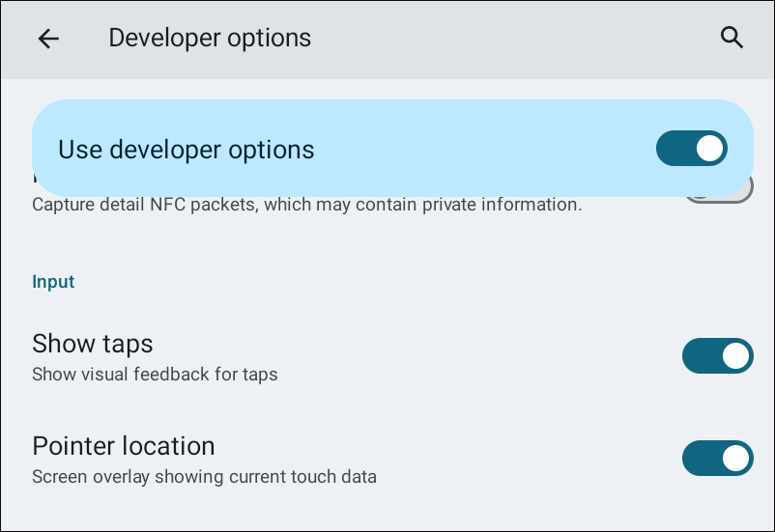This screenshot has width=775, height=532.
Task: Click Screen overlay showing current touch data
Action: pos(204,476)
